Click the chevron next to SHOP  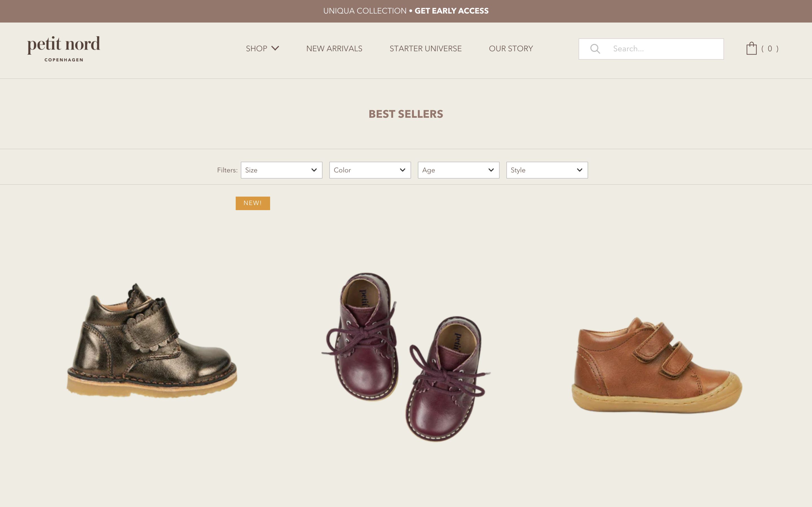275,48
